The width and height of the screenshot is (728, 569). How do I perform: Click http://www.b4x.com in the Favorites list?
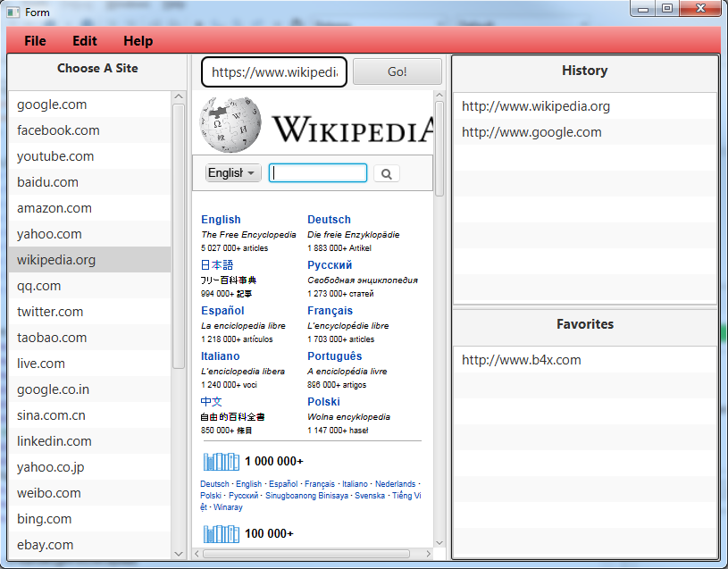584,360
